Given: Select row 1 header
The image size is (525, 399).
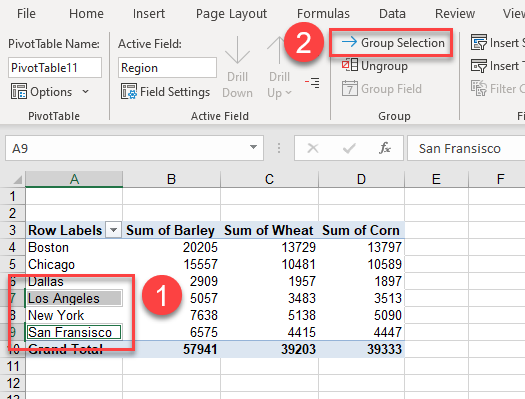Looking at the screenshot, I should pos(13,196).
